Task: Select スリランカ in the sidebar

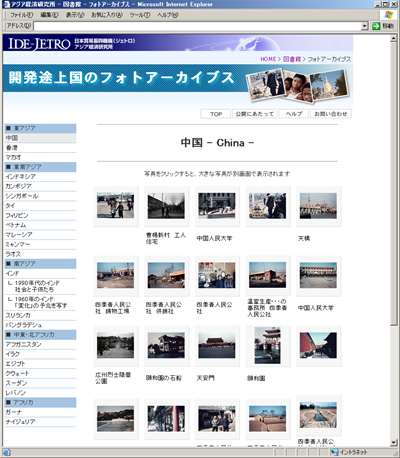Action: 40,315
